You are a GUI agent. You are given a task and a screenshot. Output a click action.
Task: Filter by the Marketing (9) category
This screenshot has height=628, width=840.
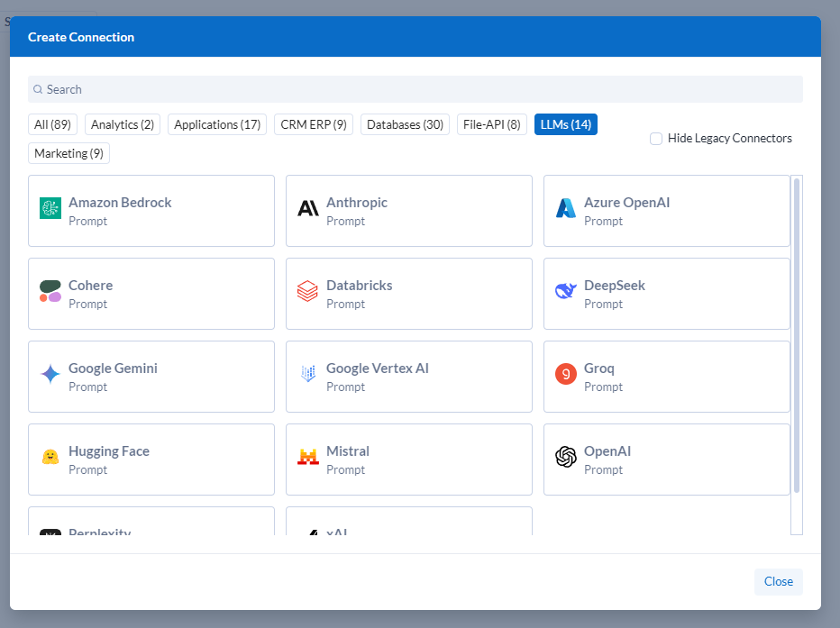point(69,154)
